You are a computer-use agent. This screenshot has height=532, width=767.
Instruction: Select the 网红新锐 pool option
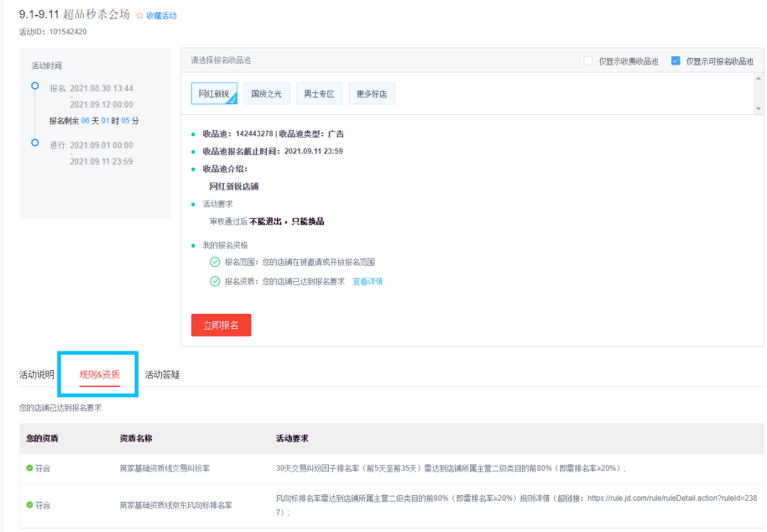click(x=214, y=94)
